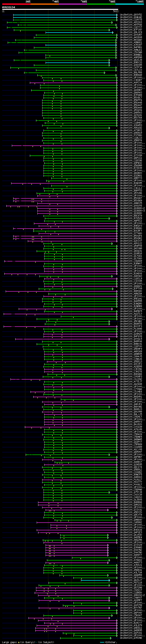
Task: Click the cyan ~100% identity color bar
Action: tap(130, 4)
